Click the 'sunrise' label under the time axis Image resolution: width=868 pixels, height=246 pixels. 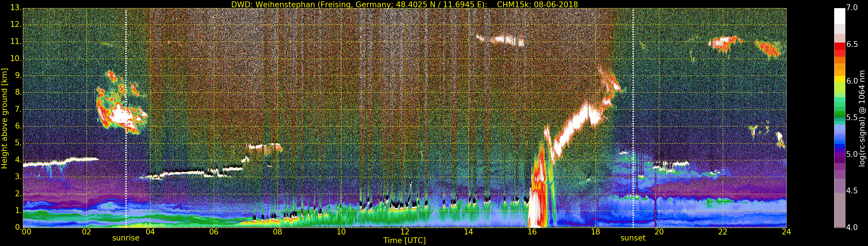[x=126, y=238]
